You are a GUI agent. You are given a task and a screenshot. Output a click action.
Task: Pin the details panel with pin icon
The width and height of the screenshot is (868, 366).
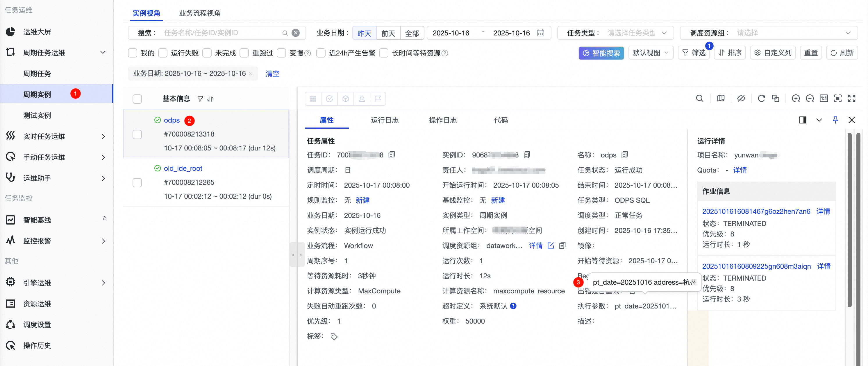tap(835, 120)
